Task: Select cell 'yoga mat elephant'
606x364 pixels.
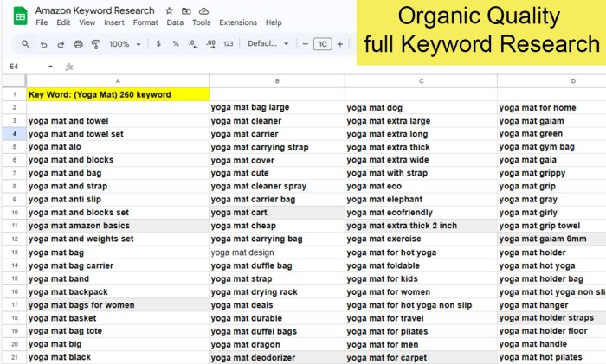Action: [422, 199]
